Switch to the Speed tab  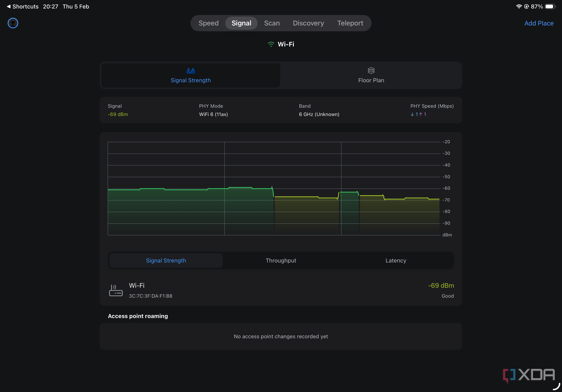208,23
